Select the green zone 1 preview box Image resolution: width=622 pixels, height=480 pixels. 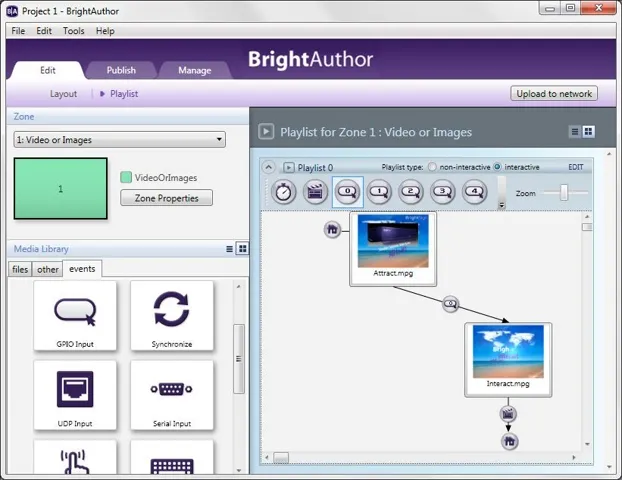(x=61, y=188)
